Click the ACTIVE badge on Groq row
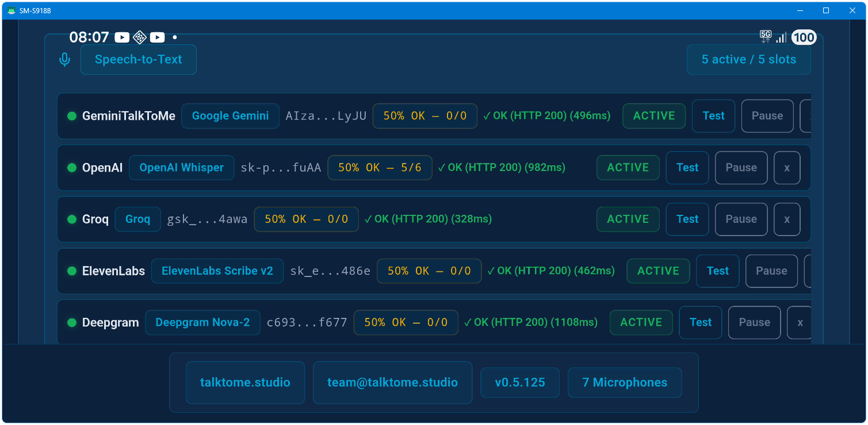 (x=628, y=219)
